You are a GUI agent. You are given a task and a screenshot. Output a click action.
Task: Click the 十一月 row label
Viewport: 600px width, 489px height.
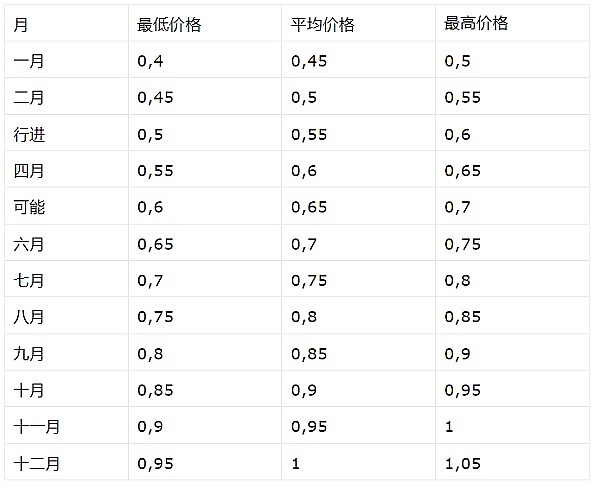click(37, 426)
